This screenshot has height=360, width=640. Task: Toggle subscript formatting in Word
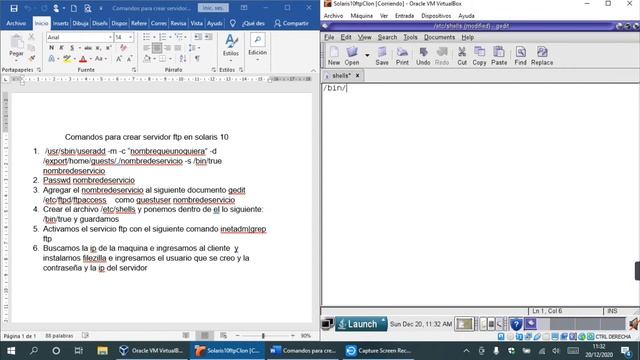98,48
